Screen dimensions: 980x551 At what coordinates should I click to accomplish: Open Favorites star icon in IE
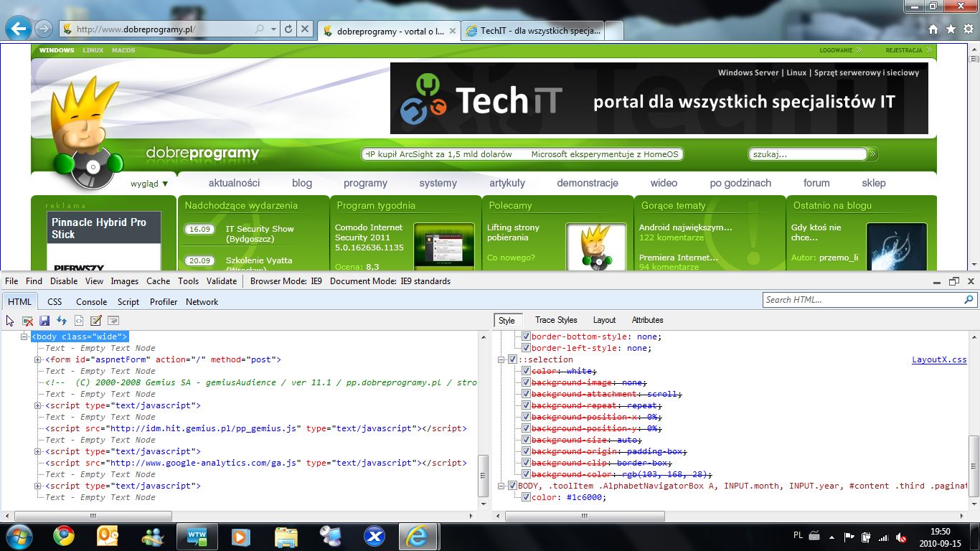coord(951,29)
